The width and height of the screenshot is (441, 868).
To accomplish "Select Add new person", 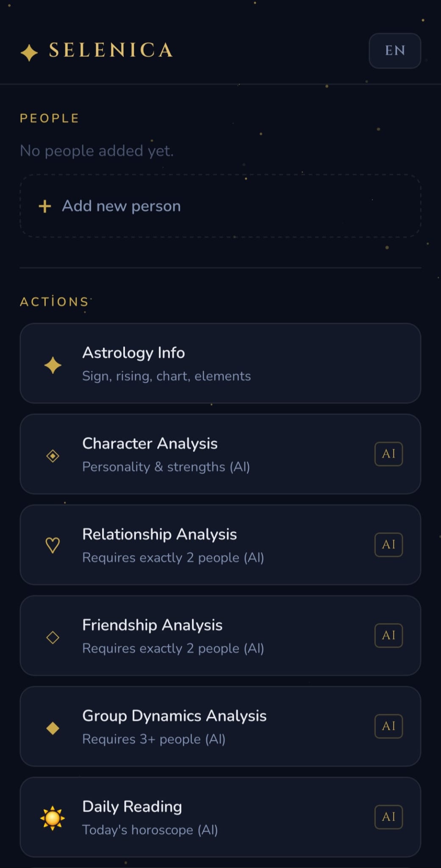I will 220,206.
